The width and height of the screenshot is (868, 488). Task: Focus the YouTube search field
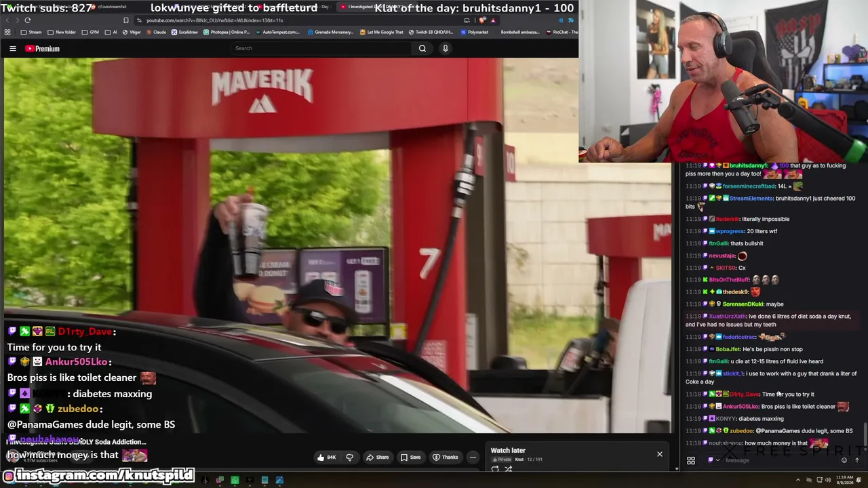coord(321,48)
